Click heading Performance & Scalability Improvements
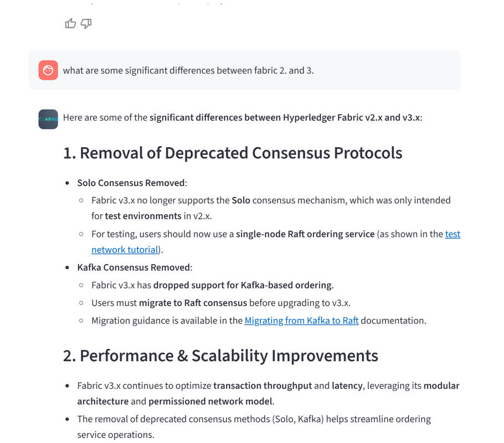The width and height of the screenshot is (504, 443). click(220, 356)
